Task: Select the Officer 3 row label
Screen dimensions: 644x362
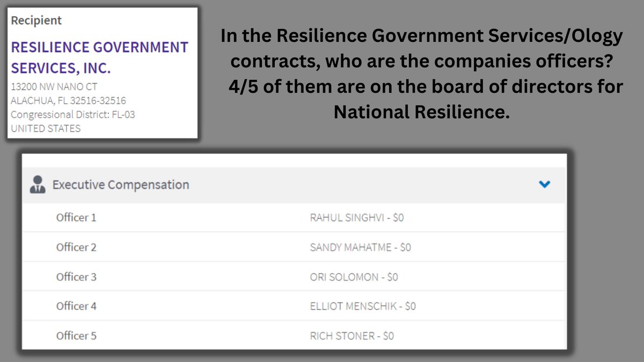Action: pyautogui.click(x=76, y=277)
